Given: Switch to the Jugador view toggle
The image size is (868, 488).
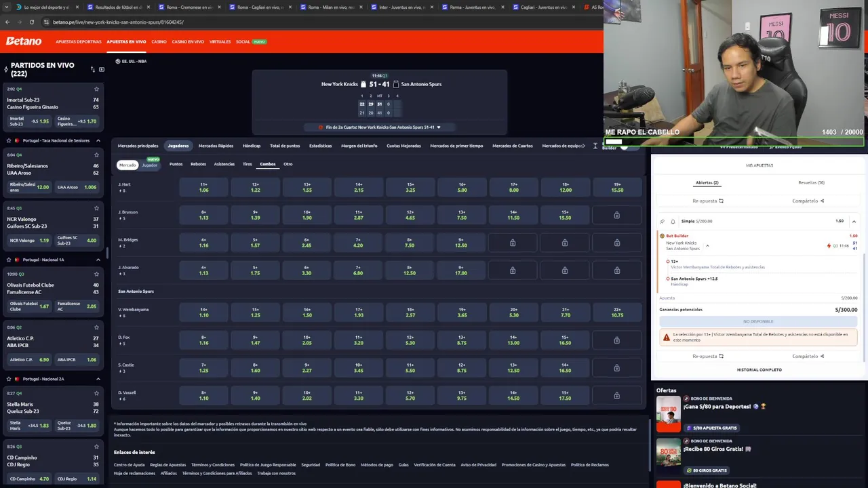Looking at the screenshot, I should [149, 165].
